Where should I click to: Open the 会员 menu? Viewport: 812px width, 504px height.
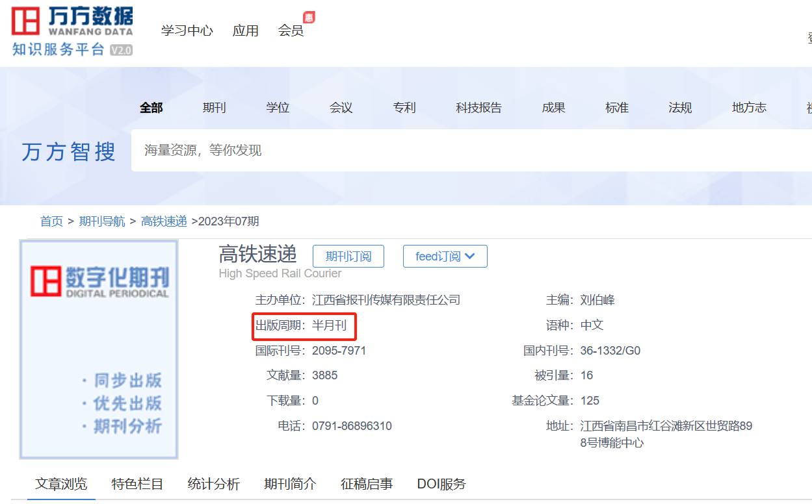click(291, 31)
